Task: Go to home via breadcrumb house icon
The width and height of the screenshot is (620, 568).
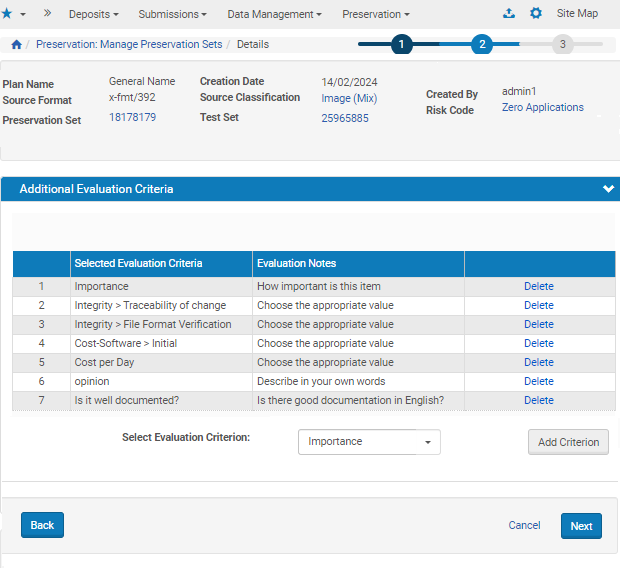Action: [x=16, y=45]
